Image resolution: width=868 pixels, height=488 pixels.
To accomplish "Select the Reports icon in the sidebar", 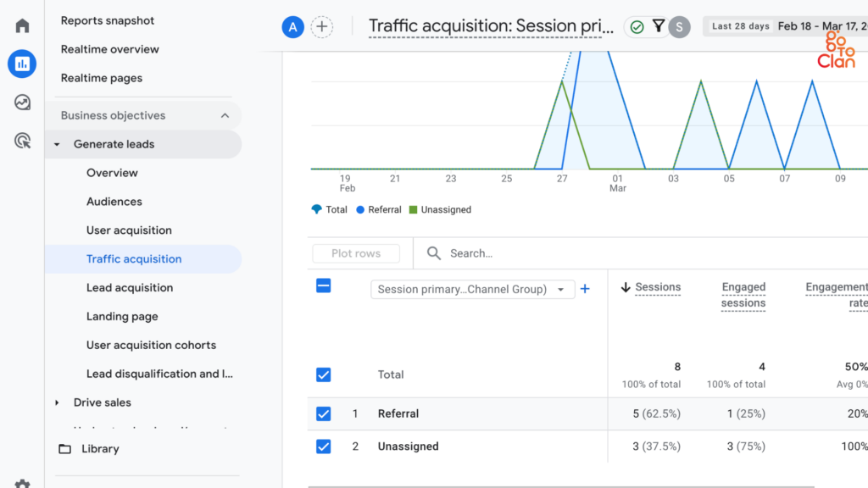I will 22,64.
